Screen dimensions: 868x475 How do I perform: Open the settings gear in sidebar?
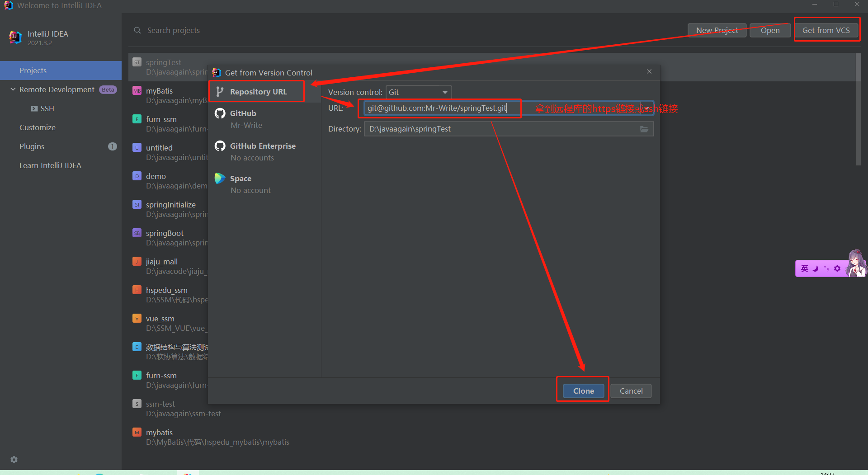(x=14, y=460)
